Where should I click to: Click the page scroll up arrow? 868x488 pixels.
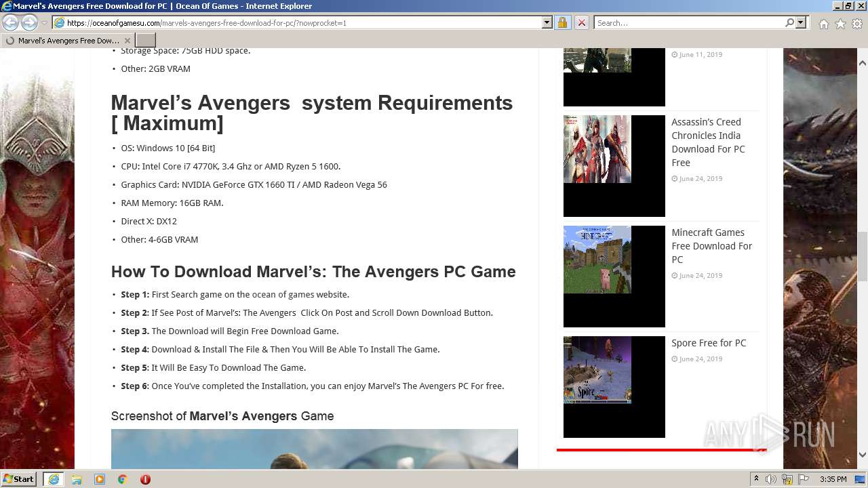tap(862, 63)
